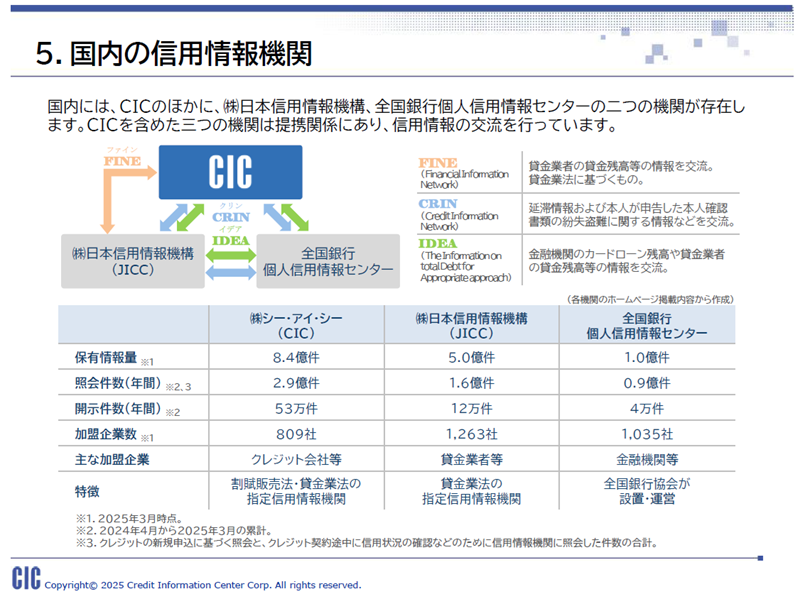Click the CRIN heading in the legend
Screen dimensions: 800x594
tap(438, 203)
